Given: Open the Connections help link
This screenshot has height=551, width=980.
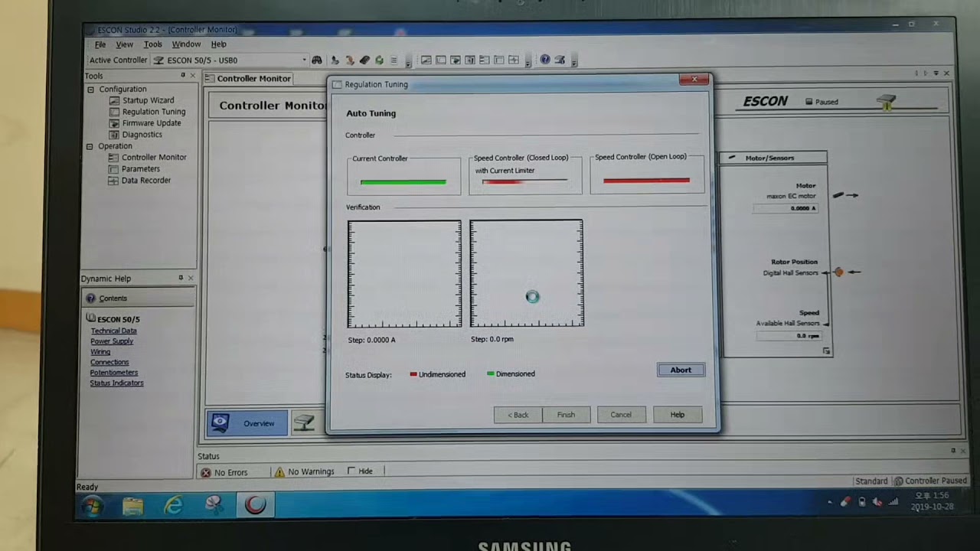Looking at the screenshot, I should coord(109,362).
